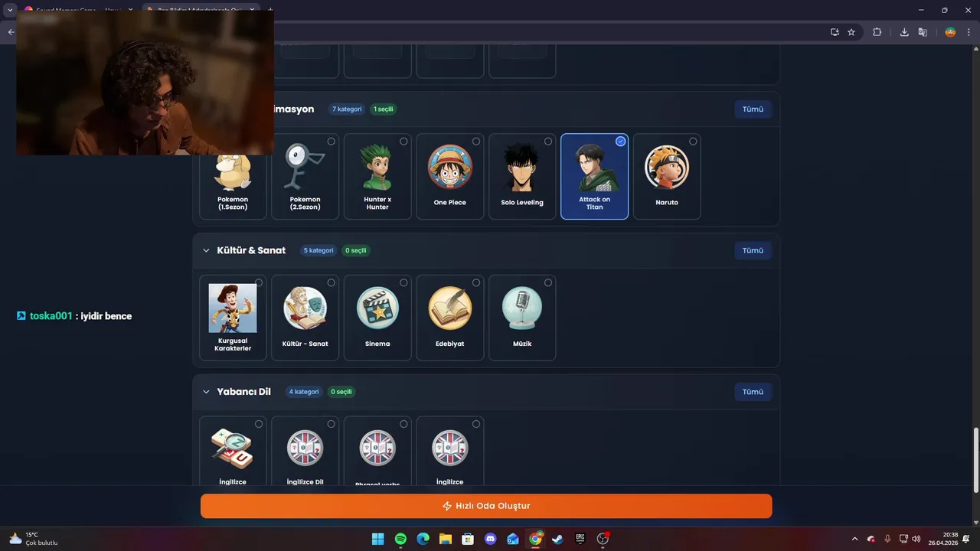
Task: Toggle Naruto selection circle
Action: pyautogui.click(x=693, y=142)
